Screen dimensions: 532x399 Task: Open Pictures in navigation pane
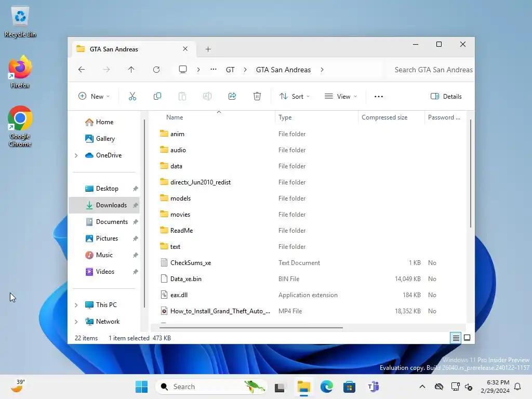(x=107, y=238)
